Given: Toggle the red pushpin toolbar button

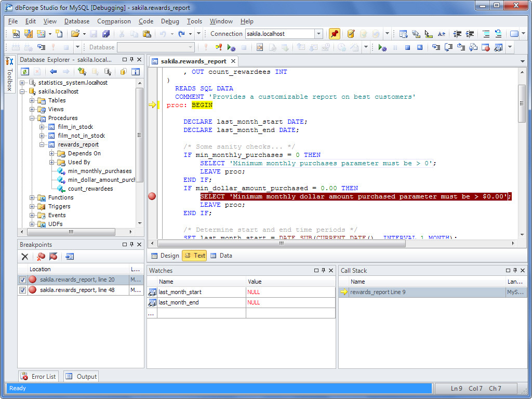Looking at the screenshot, I should pos(335,34).
